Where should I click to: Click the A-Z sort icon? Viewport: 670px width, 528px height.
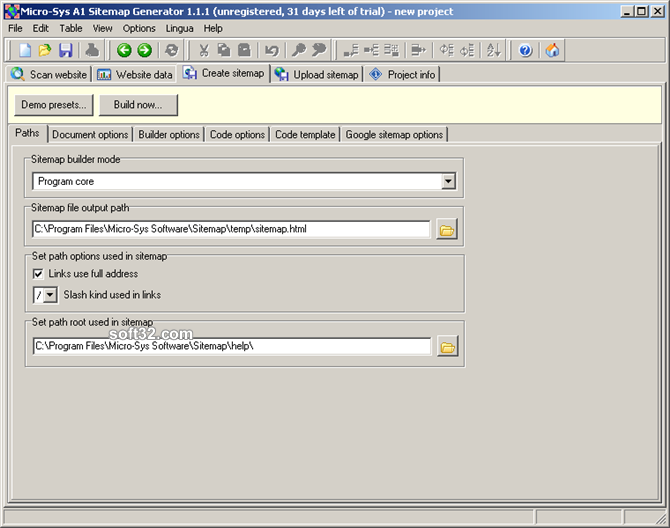tap(494, 50)
